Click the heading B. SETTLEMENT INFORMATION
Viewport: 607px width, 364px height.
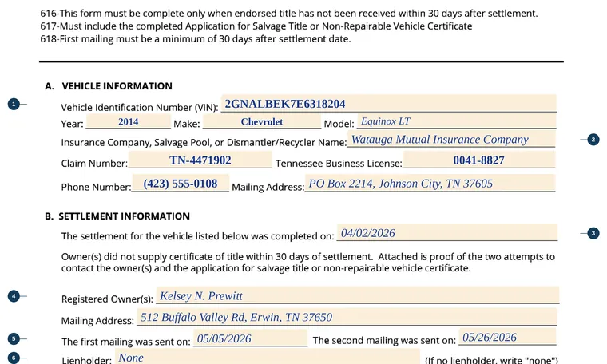point(117,216)
